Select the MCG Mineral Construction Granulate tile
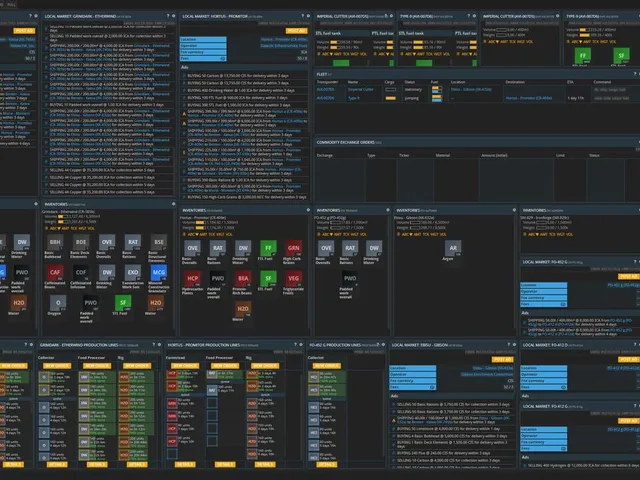 (x=159, y=272)
